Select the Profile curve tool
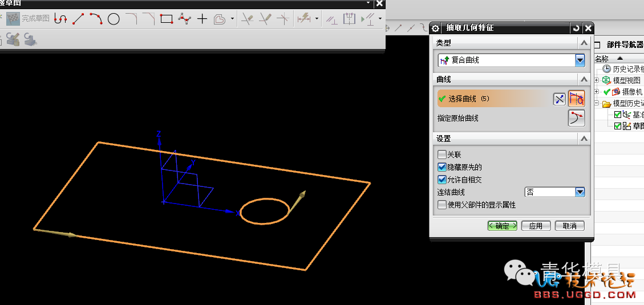644x305 pixels. tap(60, 18)
